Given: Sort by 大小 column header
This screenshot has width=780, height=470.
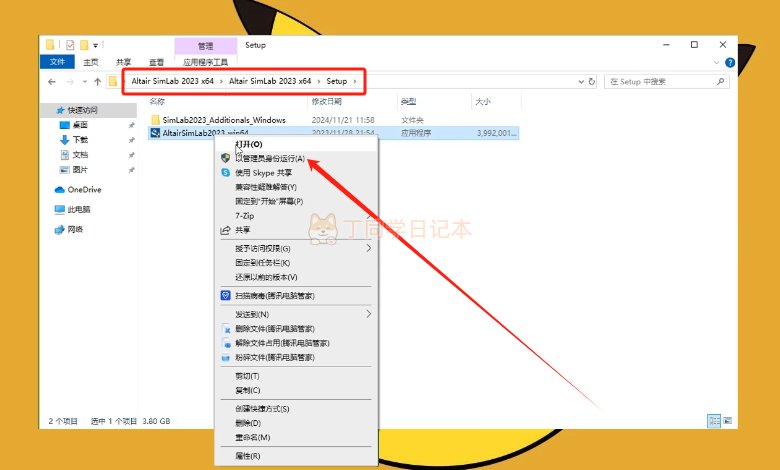Looking at the screenshot, I should (x=483, y=101).
